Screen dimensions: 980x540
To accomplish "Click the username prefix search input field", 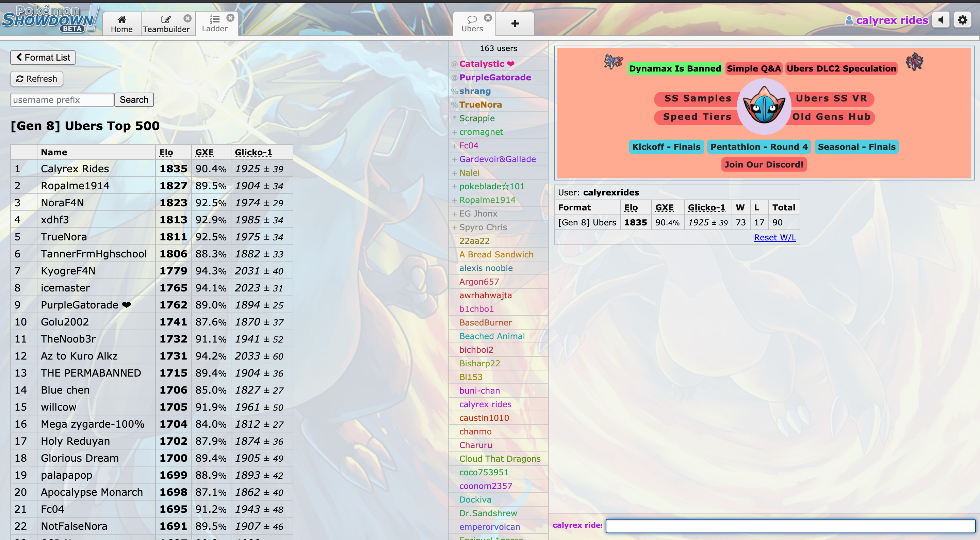I will [61, 100].
